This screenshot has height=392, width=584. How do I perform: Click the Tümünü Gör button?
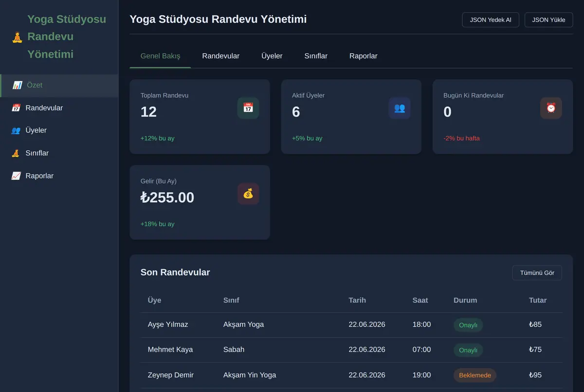(537, 273)
